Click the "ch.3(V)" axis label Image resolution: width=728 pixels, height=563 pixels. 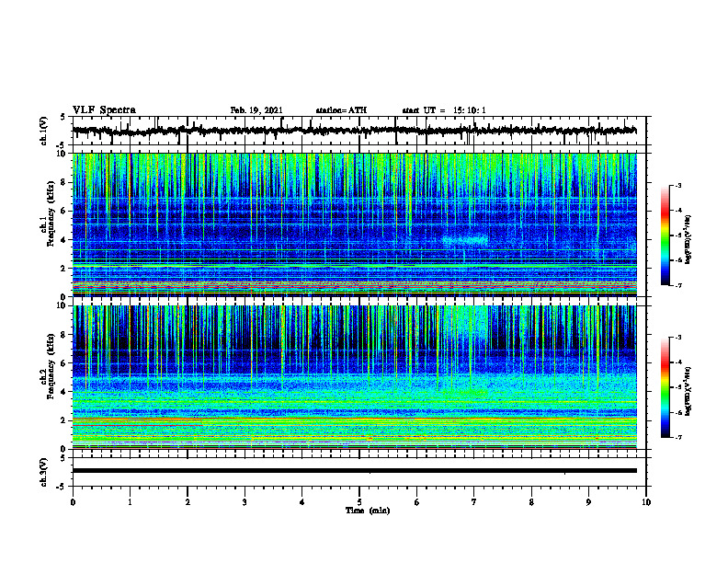tap(44, 472)
